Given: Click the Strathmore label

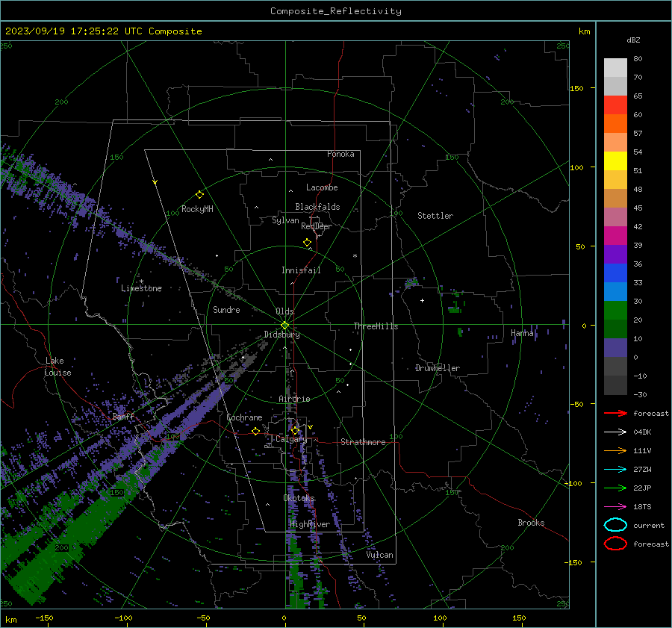Looking at the screenshot, I should coord(363,442).
